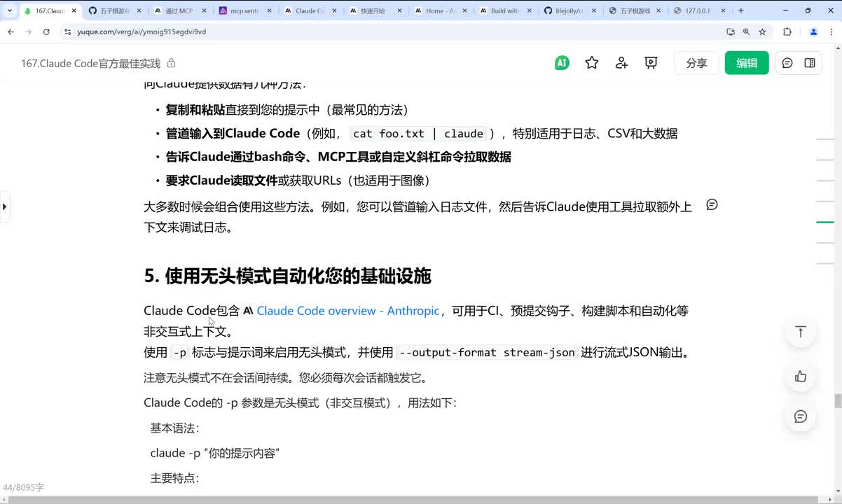Click the line 注意无头模式不在会话间持续
The height and width of the screenshot is (504, 842).
[285, 378]
